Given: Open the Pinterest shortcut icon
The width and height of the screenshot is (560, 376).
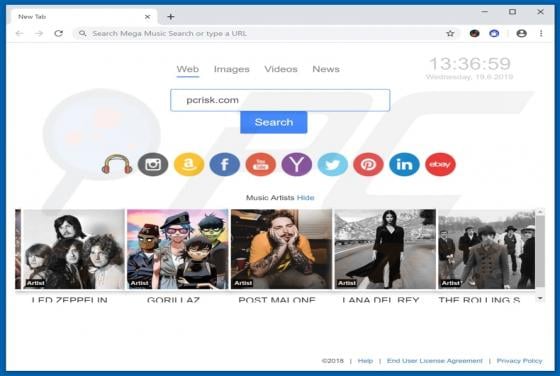Looking at the screenshot, I should (x=369, y=164).
